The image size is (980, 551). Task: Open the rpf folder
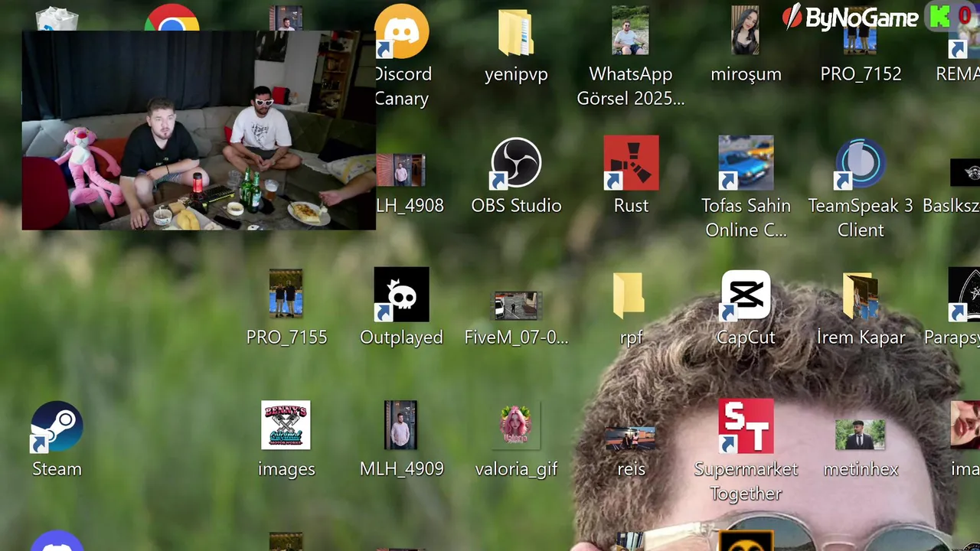pyautogui.click(x=629, y=295)
